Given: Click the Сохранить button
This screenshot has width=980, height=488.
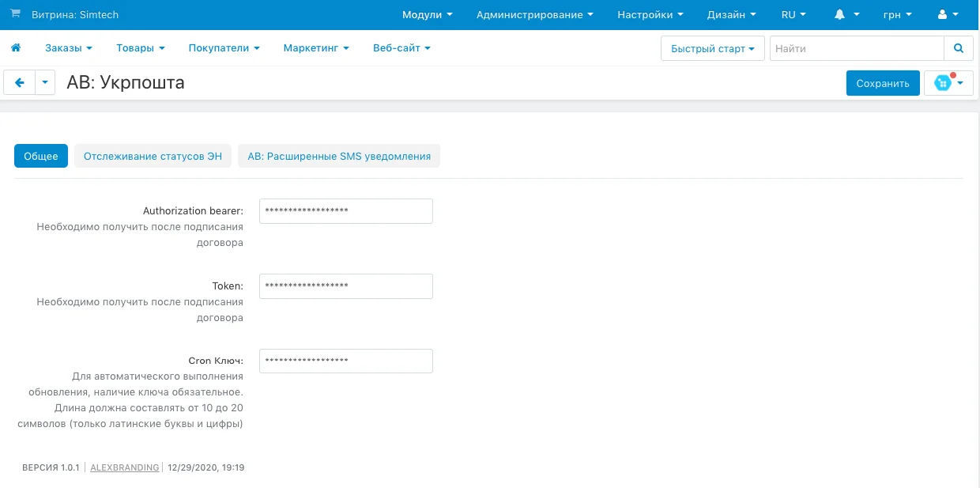Looking at the screenshot, I should [883, 83].
